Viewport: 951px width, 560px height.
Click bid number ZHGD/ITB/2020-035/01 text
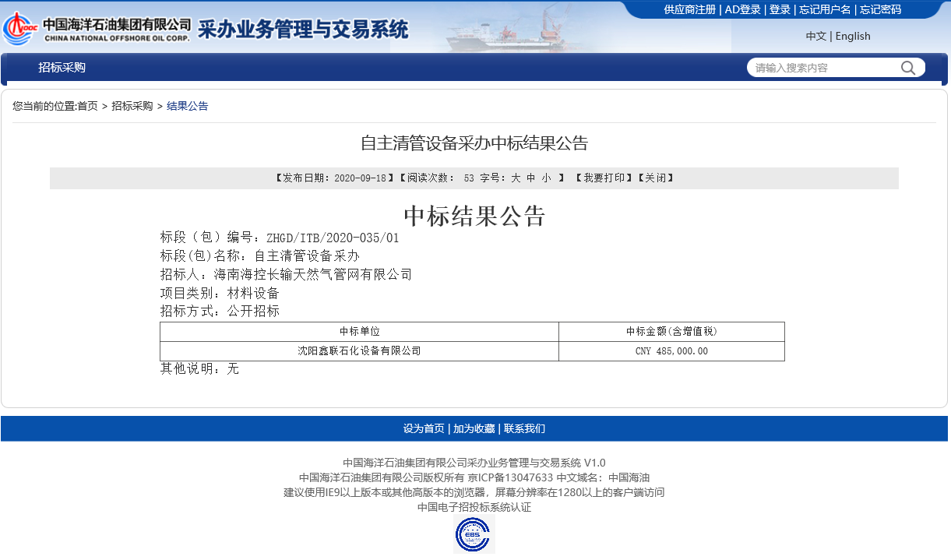click(x=333, y=238)
